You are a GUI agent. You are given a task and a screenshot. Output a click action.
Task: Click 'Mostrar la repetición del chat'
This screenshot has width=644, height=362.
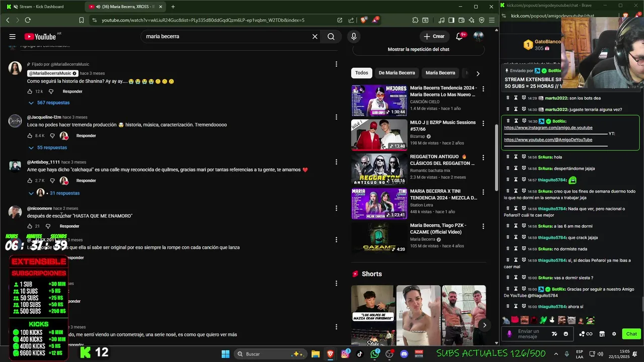419,49
